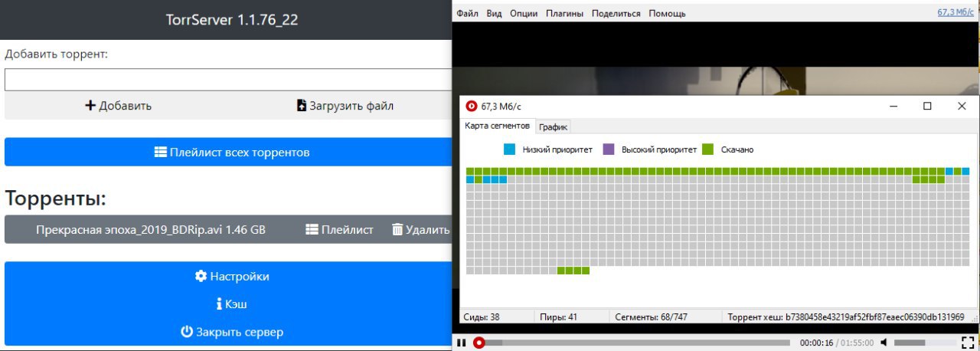Click Удалить on the torrent row
The height and width of the screenshot is (351, 980).
[420, 229]
